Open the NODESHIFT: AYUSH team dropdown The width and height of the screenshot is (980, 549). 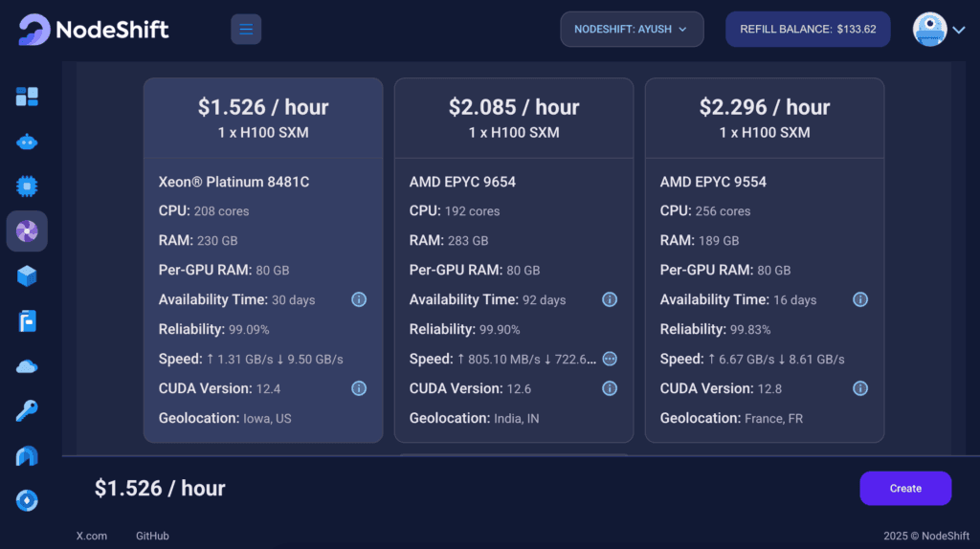click(632, 30)
